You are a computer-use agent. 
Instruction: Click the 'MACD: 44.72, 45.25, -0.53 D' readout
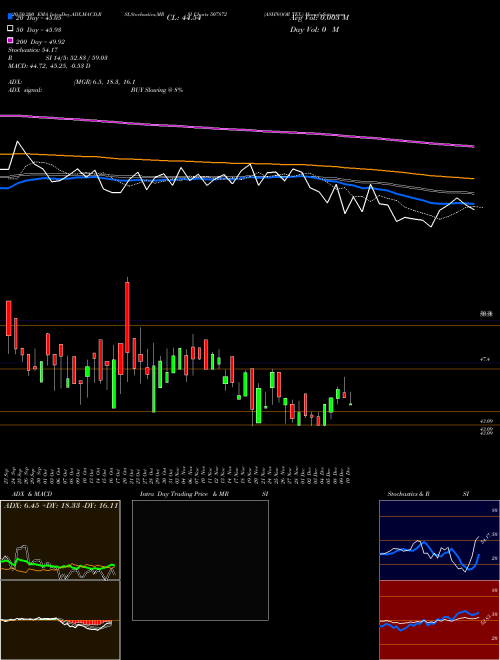tap(49, 66)
